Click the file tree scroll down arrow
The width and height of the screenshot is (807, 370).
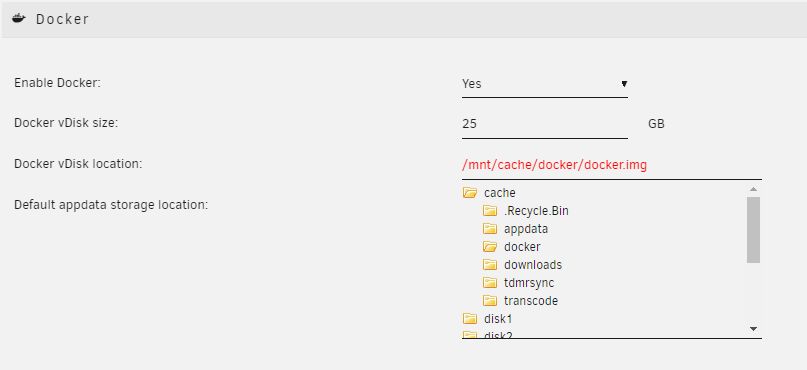pyautogui.click(x=753, y=329)
